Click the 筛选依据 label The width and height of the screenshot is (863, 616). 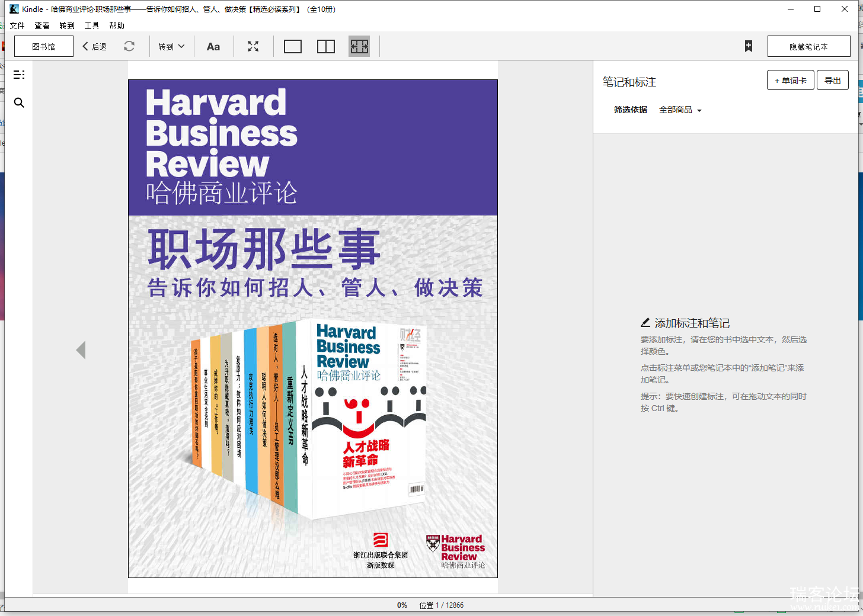631,110
